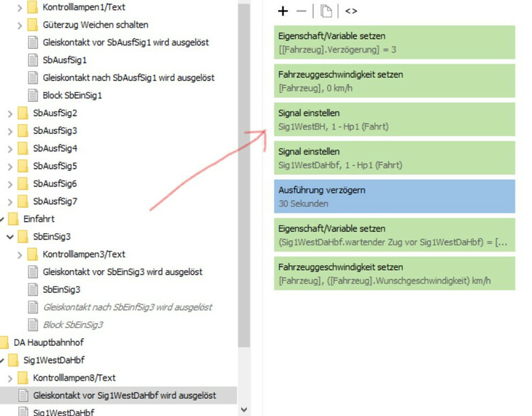Select Güterzug Weichen schalten folder icon
Image resolution: width=532 pixels, height=416 pixels.
(x=33, y=25)
